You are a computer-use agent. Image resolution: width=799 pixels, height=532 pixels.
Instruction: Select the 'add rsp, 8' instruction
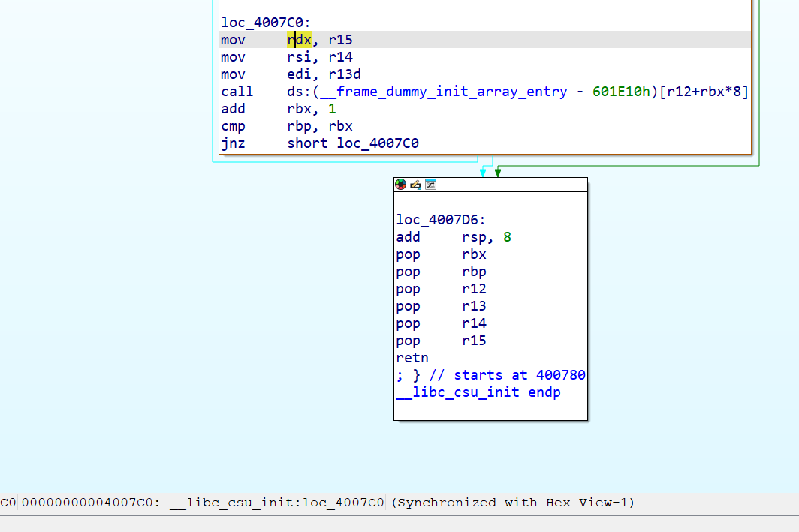(454, 237)
